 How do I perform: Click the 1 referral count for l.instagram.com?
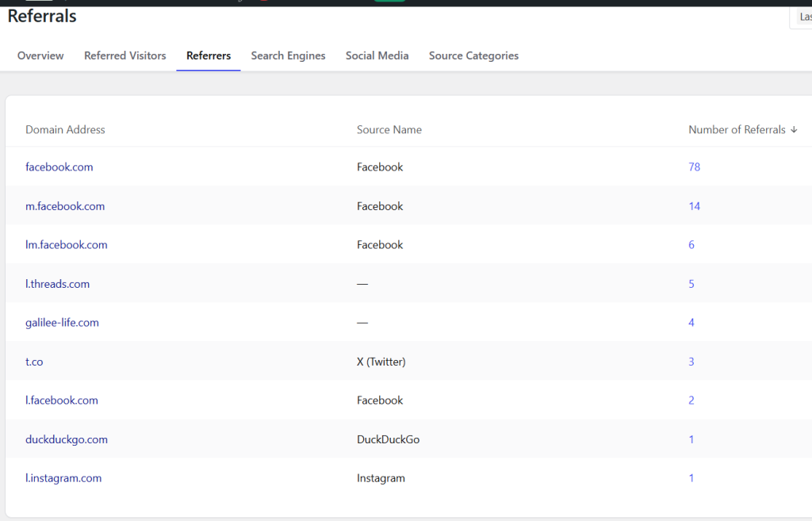coord(691,478)
